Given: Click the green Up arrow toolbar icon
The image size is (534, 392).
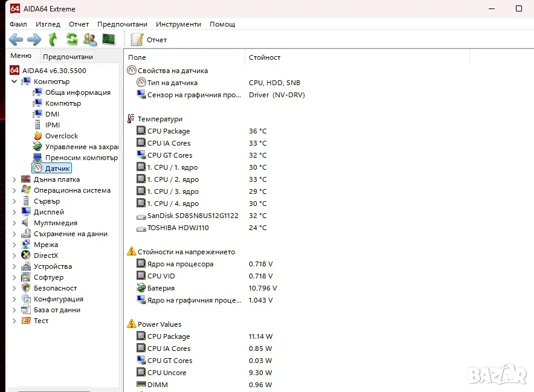Looking at the screenshot, I should tap(53, 40).
